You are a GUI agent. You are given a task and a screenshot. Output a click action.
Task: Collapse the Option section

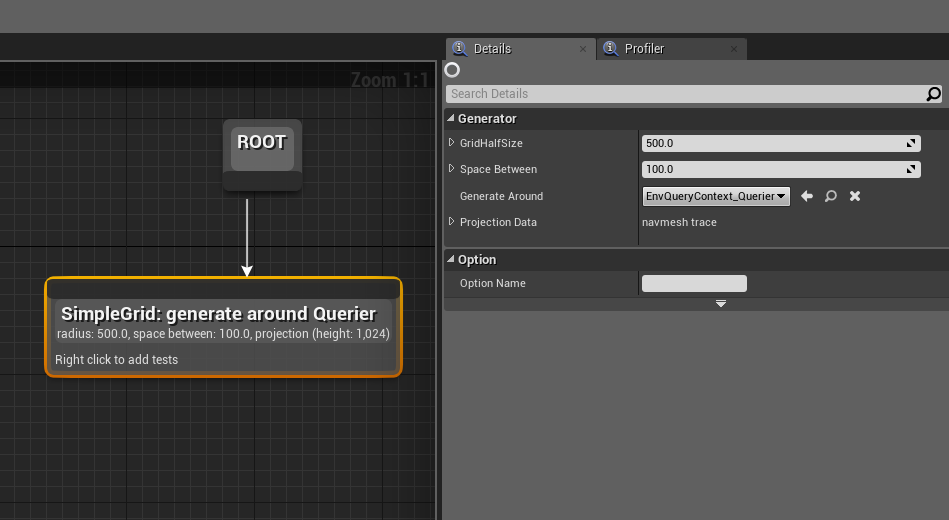(x=451, y=260)
